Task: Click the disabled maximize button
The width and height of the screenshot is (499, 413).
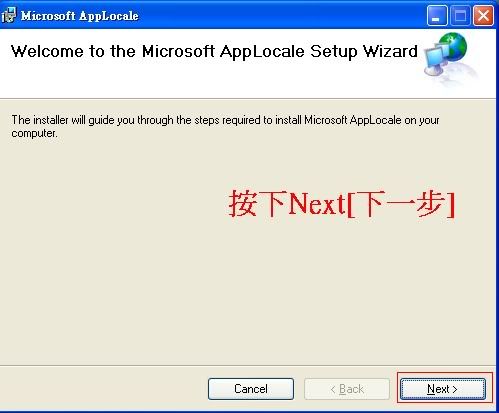Action: (x=460, y=15)
